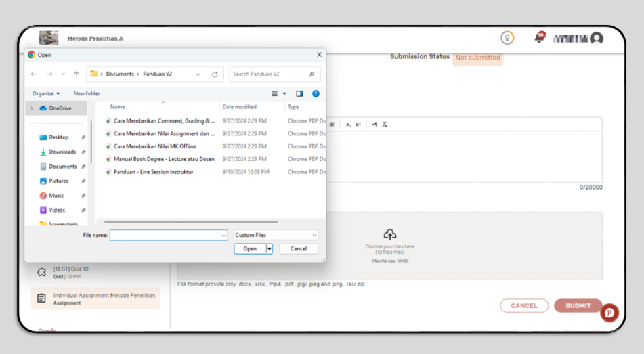The height and width of the screenshot is (354, 644).
Task: Go up one folder level
Action: (77, 74)
